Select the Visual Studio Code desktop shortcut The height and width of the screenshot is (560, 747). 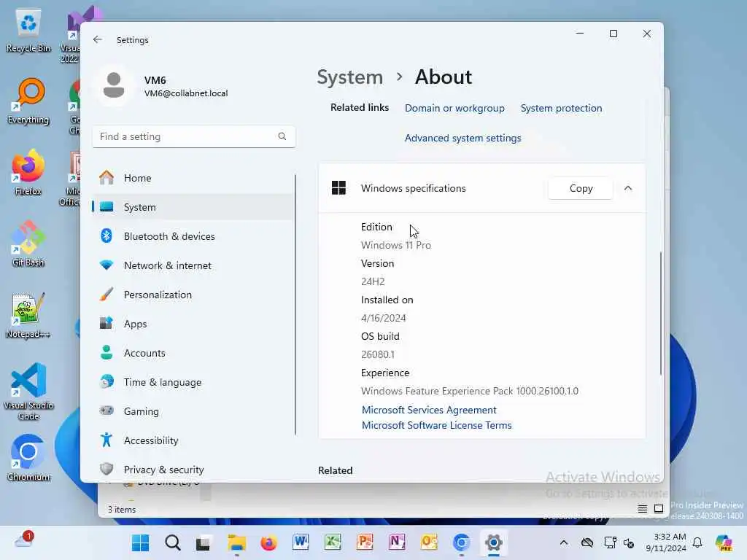[28, 392]
